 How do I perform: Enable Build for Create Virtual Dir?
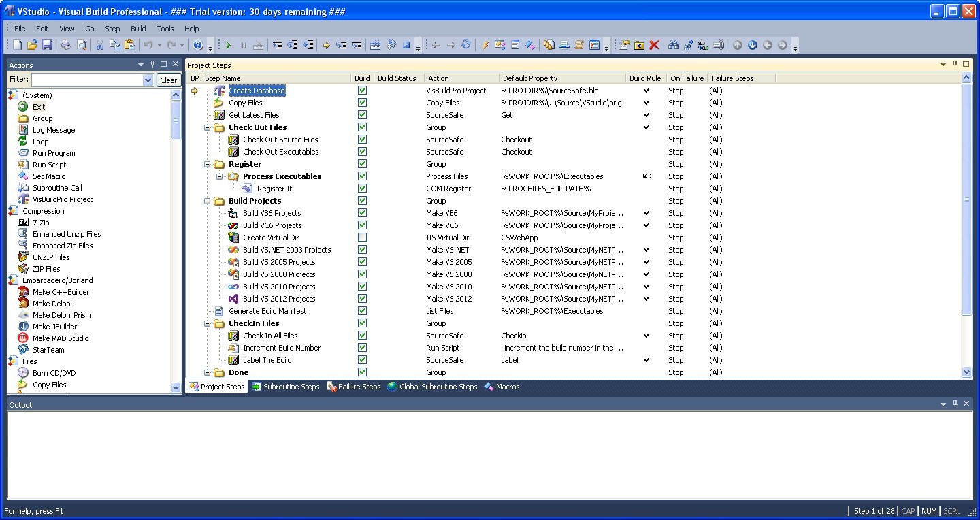click(x=363, y=237)
